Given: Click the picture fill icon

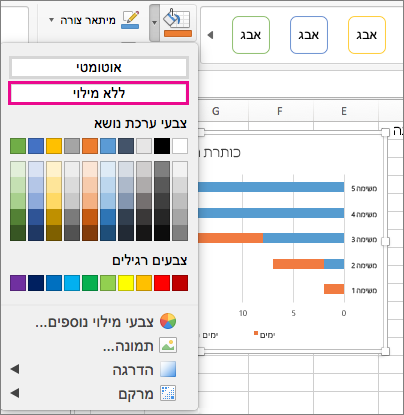Looking at the screenshot, I should (168, 345).
